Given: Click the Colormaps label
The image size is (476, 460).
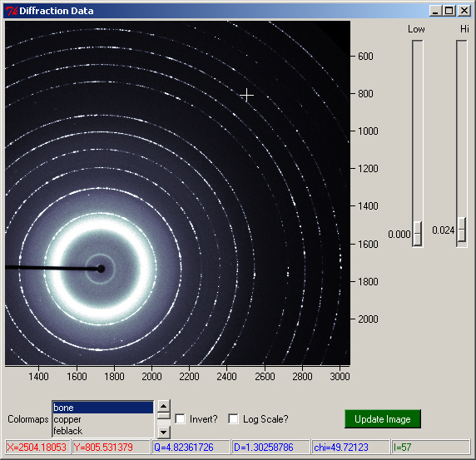Looking at the screenshot, I should pyautogui.click(x=28, y=419).
